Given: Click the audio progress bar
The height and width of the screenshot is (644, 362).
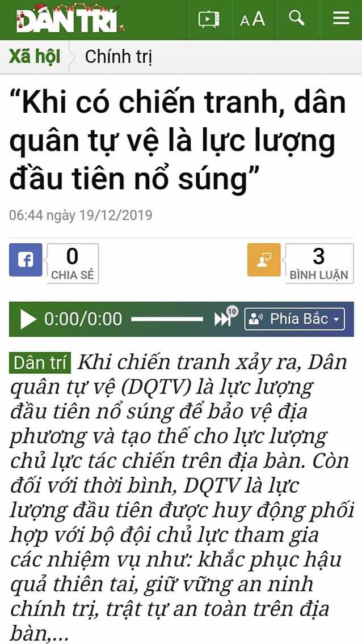Looking at the screenshot, I should 167,319.
